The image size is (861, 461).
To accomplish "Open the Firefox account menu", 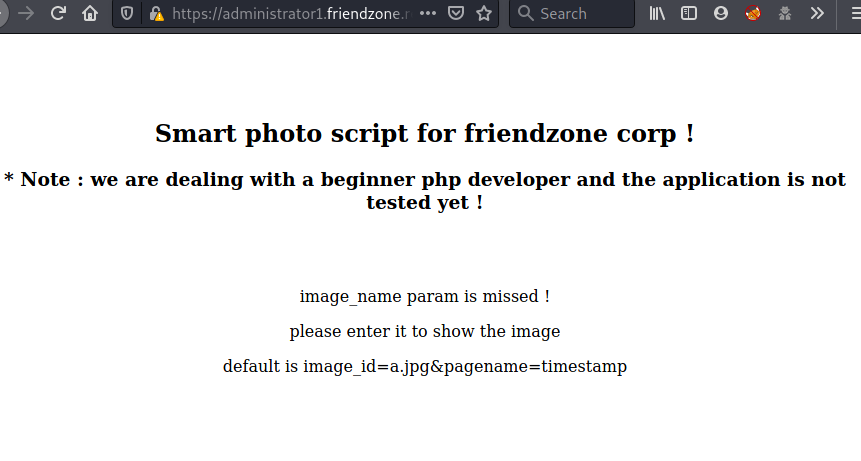I will [x=721, y=14].
